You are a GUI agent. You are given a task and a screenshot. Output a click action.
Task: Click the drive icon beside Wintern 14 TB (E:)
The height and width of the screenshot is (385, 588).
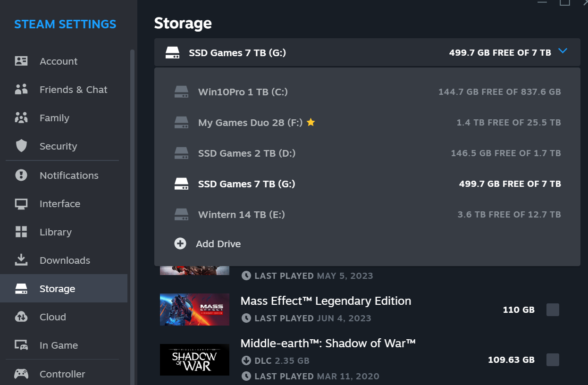(x=181, y=215)
